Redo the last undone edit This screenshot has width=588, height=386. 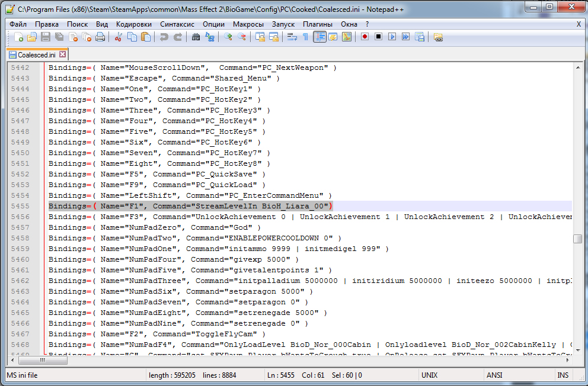coord(177,37)
